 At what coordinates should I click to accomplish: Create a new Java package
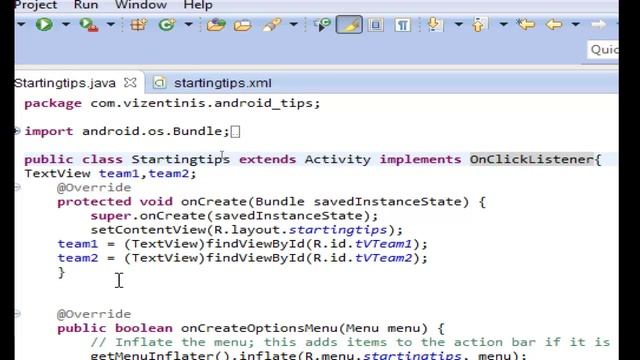click(139, 25)
